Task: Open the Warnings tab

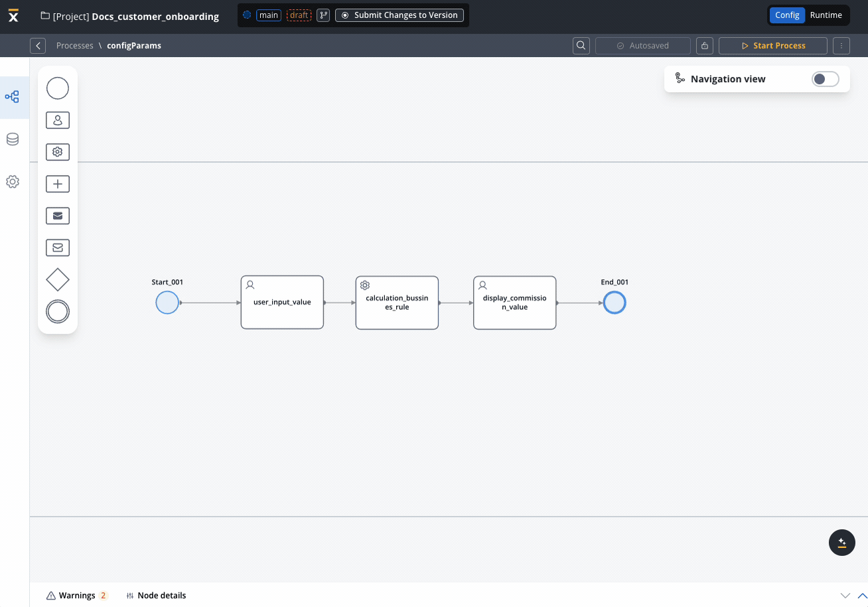Action: click(77, 595)
